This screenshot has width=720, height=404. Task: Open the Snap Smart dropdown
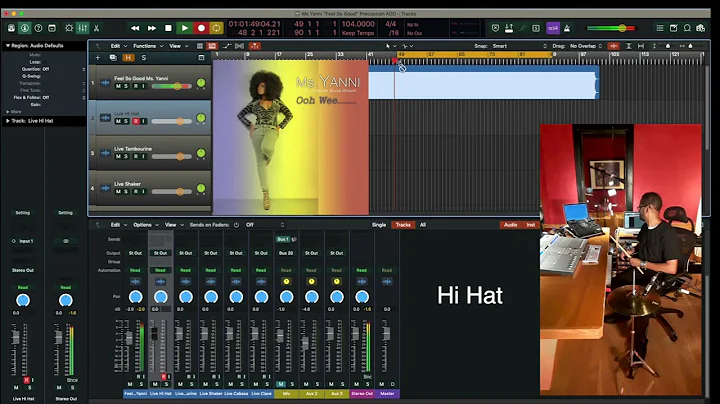(x=520, y=46)
